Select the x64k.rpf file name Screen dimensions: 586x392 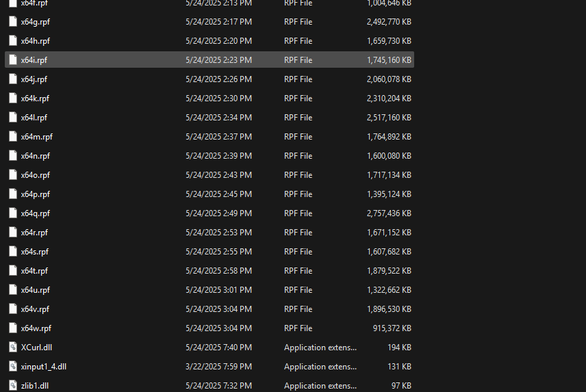click(x=34, y=99)
